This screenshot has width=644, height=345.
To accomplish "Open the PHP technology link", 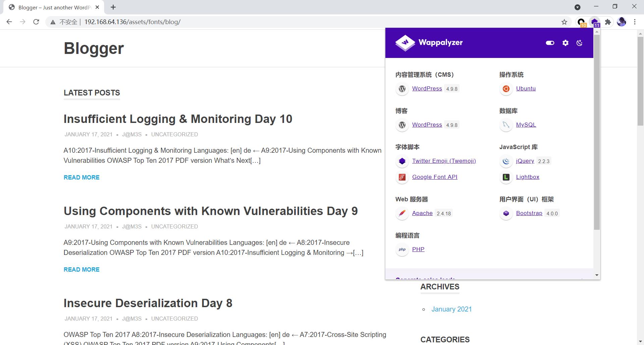I will point(418,249).
